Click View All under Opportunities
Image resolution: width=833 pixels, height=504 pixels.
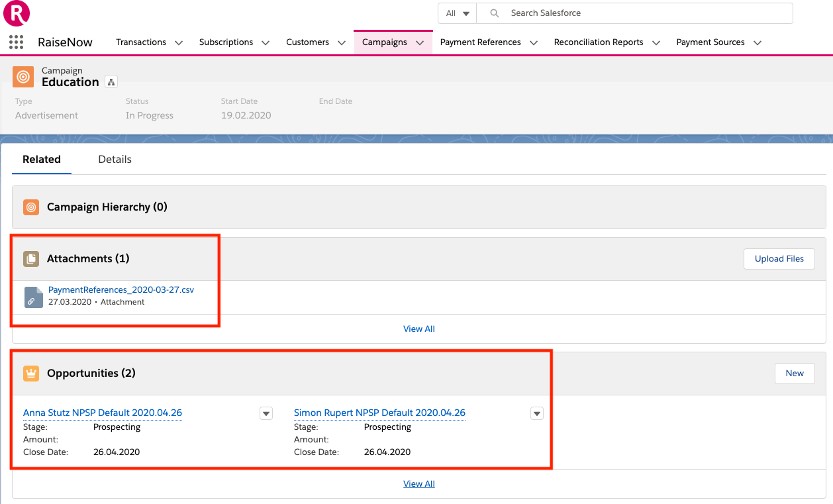(419, 484)
